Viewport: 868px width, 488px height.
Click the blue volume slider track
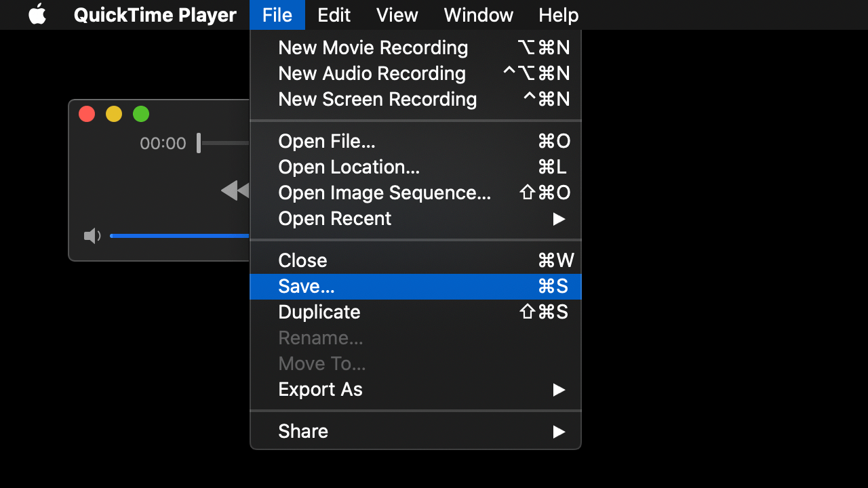click(x=180, y=236)
